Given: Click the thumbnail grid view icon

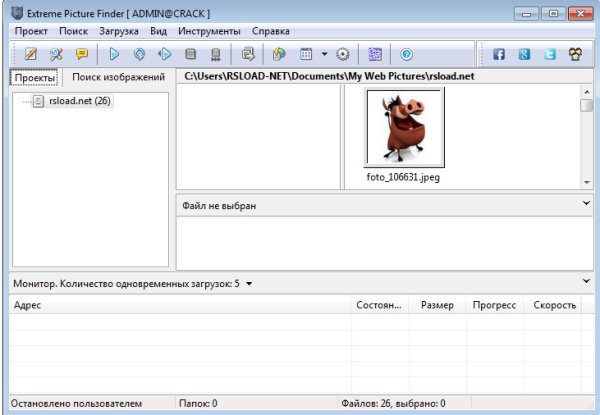Looking at the screenshot, I should coord(306,54).
